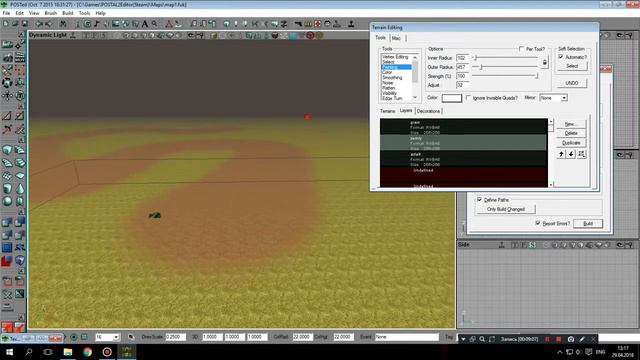Open the Help menu
Viewport: 640px width, 360px height.
100,13
